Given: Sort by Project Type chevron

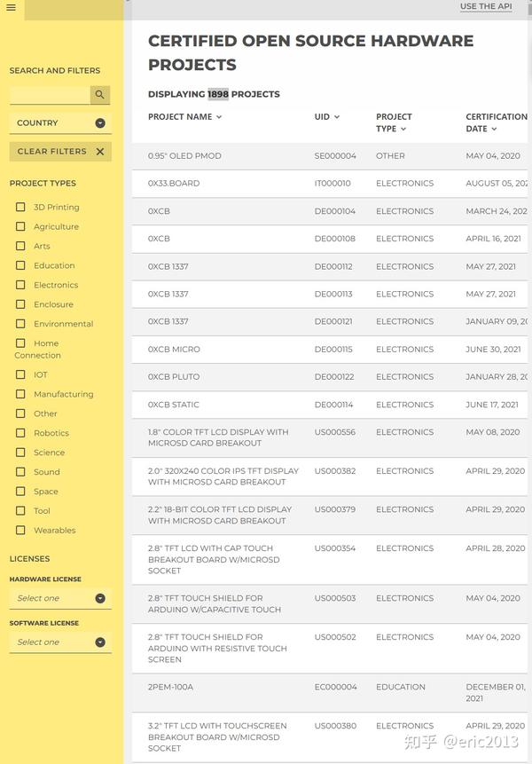Looking at the screenshot, I should 403,130.
